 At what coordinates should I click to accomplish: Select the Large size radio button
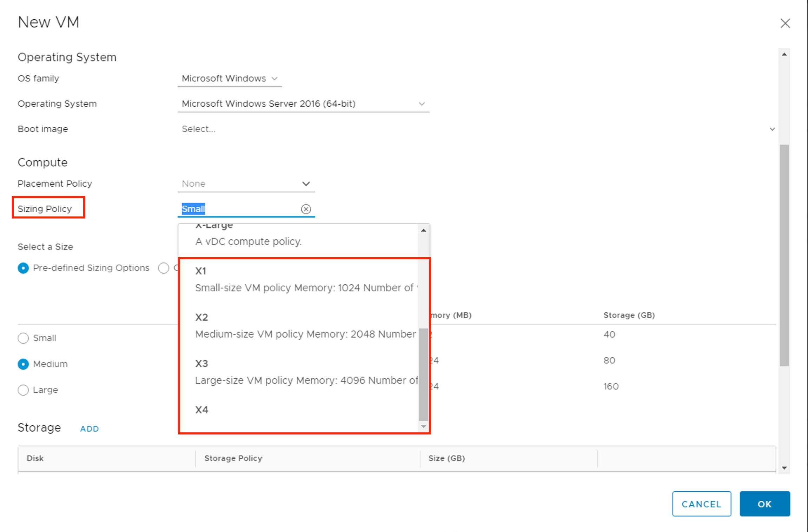coord(23,390)
